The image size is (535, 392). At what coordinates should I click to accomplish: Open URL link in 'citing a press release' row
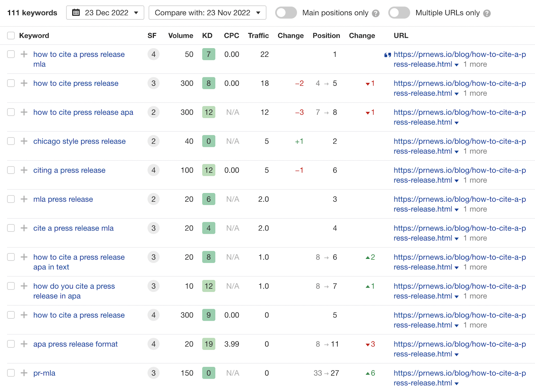coord(460,175)
